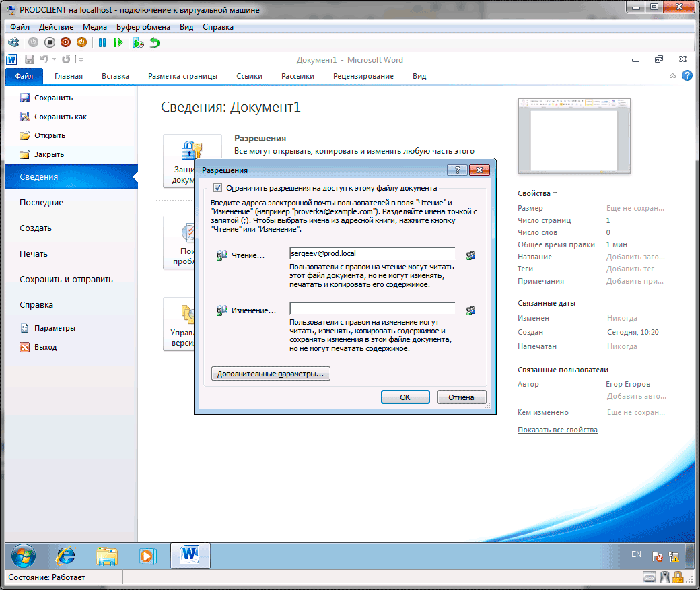Open Windows Explorer from the taskbar

tap(107, 556)
